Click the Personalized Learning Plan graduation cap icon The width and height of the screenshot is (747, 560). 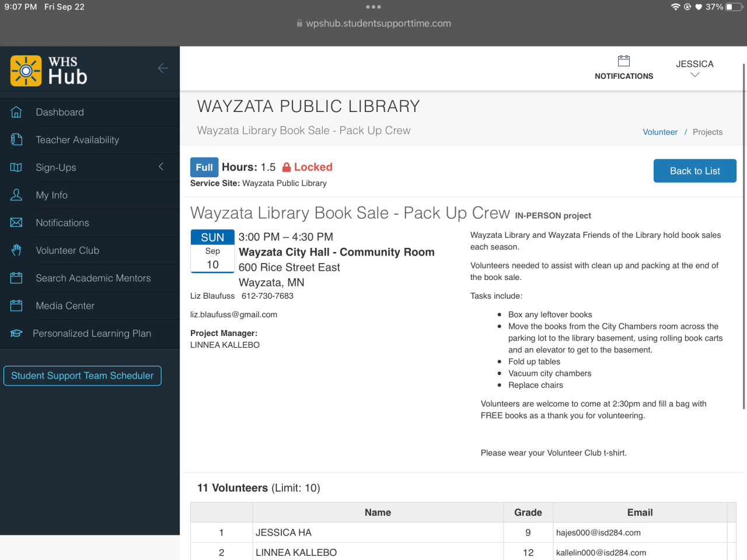16,333
